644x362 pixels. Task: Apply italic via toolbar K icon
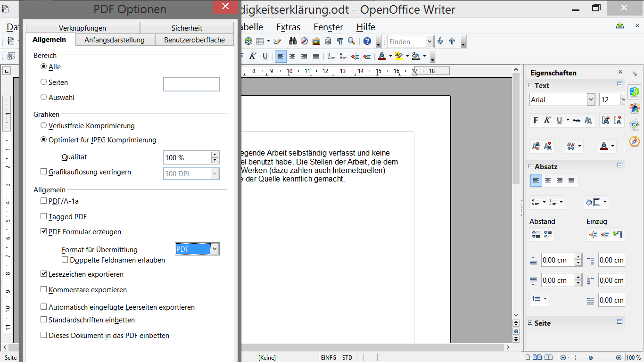tap(253, 56)
